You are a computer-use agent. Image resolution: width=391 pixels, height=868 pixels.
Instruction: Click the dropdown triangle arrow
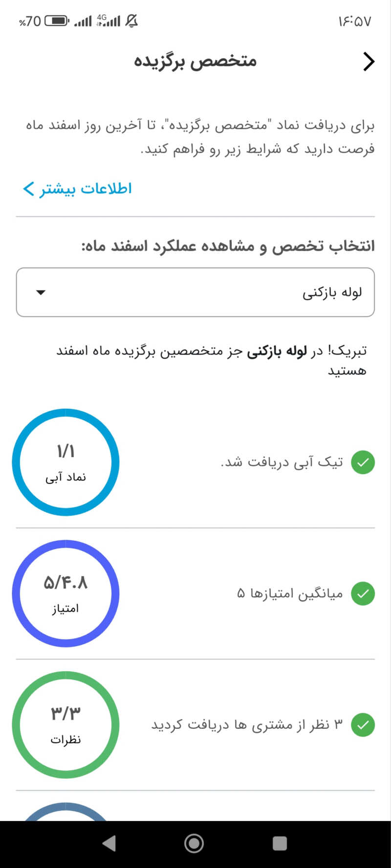click(x=41, y=292)
